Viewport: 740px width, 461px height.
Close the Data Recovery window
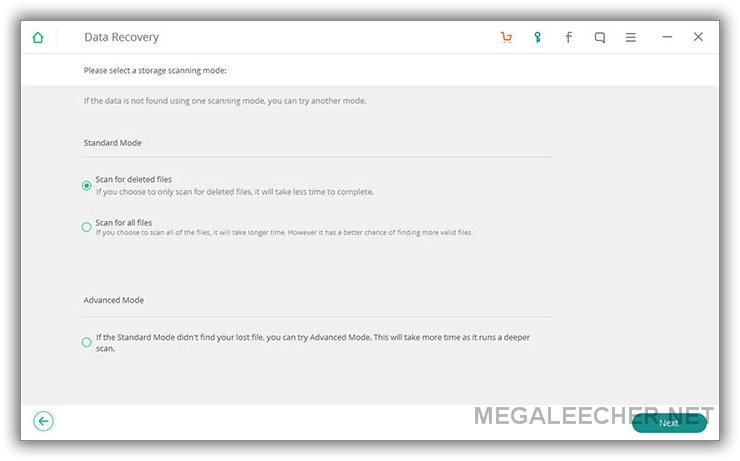[x=698, y=37]
